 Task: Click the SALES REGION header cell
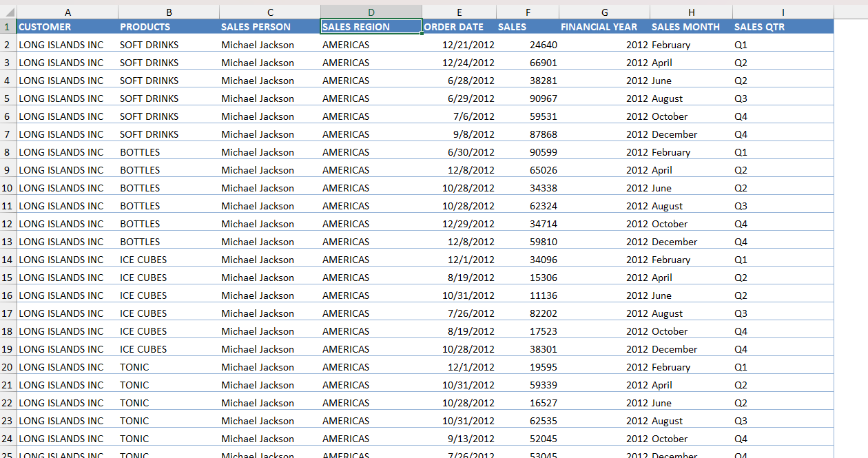(371, 27)
